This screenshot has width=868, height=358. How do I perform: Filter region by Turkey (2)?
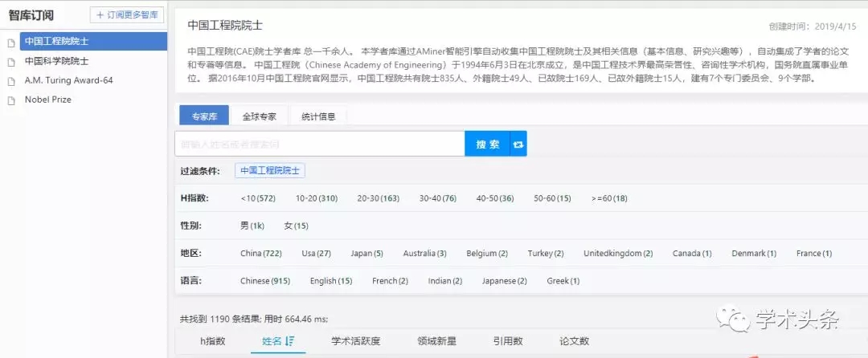click(x=545, y=254)
